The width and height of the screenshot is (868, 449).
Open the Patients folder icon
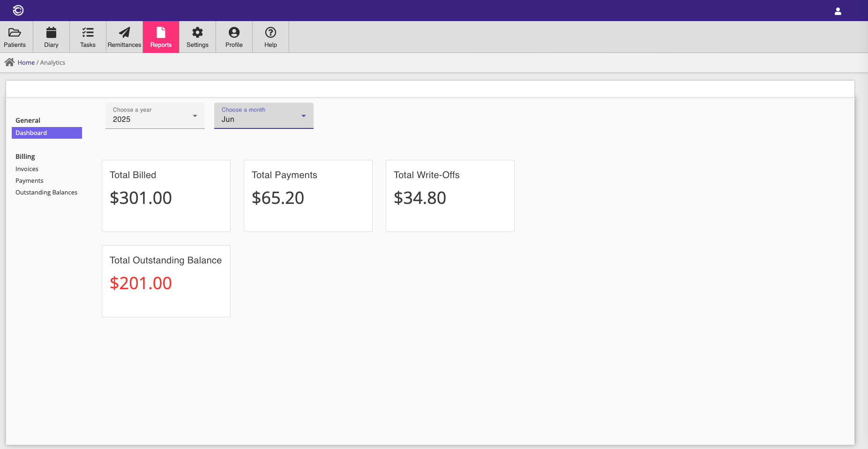[x=15, y=32]
